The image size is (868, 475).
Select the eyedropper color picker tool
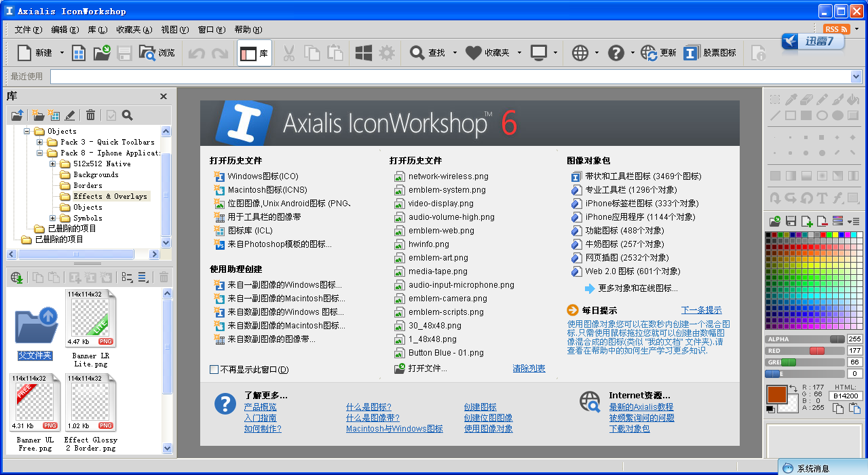pyautogui.click(x=791, y=99)
